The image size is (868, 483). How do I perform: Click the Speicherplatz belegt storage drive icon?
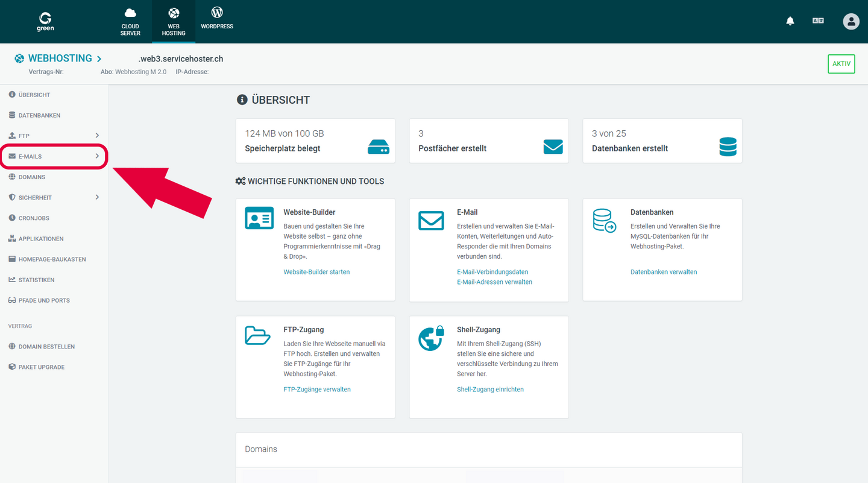coord(379,147)
